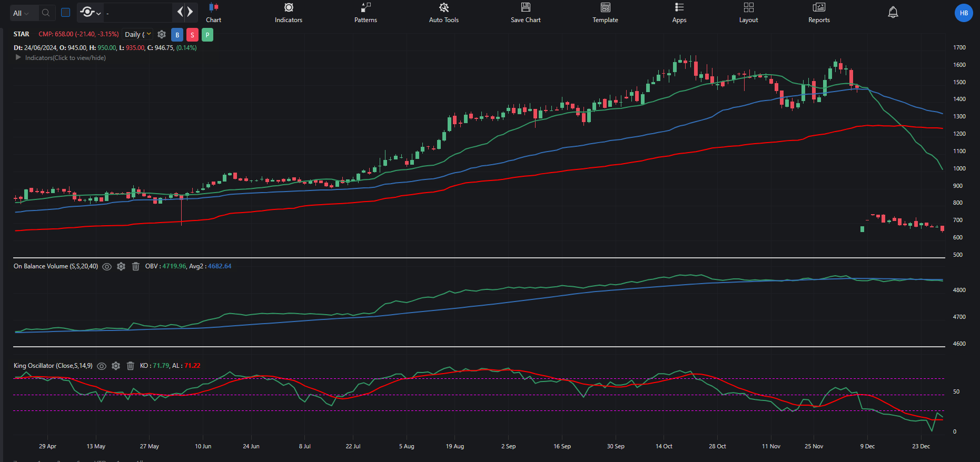Open the alerts bell notification

coord(893,12)
